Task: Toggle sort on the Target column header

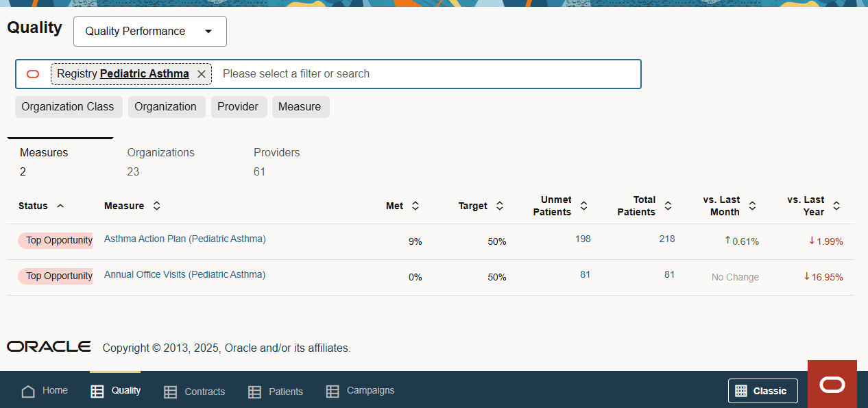Action: pyautogui.click(x=500, y=205)
